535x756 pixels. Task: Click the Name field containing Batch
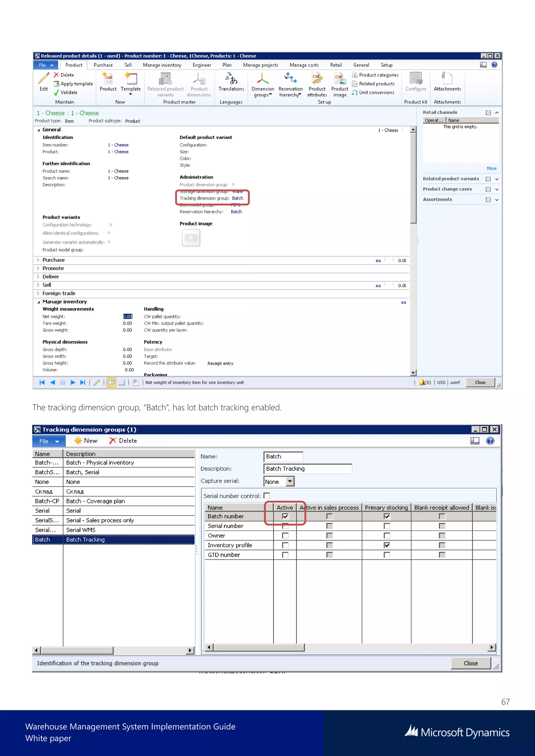pyautogui.click(x=283, y=456)
